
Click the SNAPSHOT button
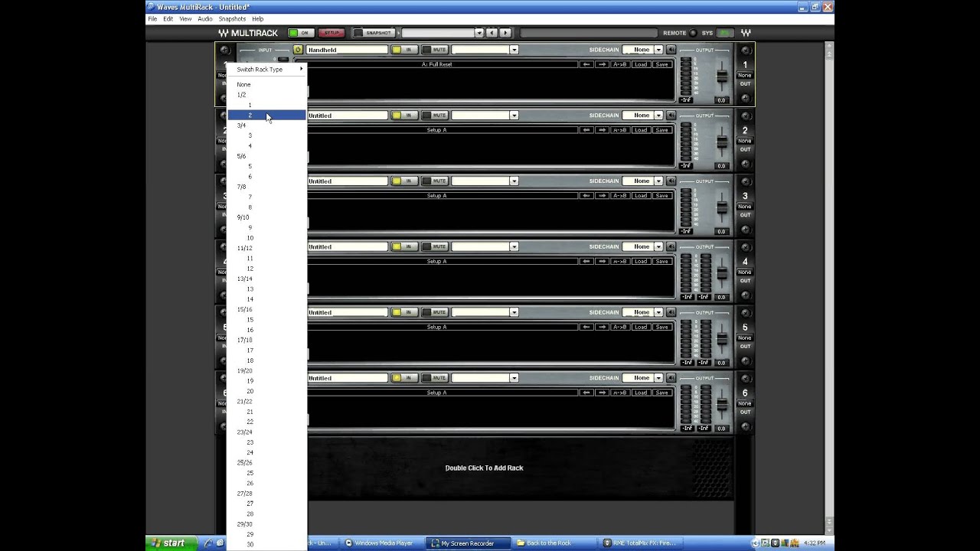pos(374,33)
